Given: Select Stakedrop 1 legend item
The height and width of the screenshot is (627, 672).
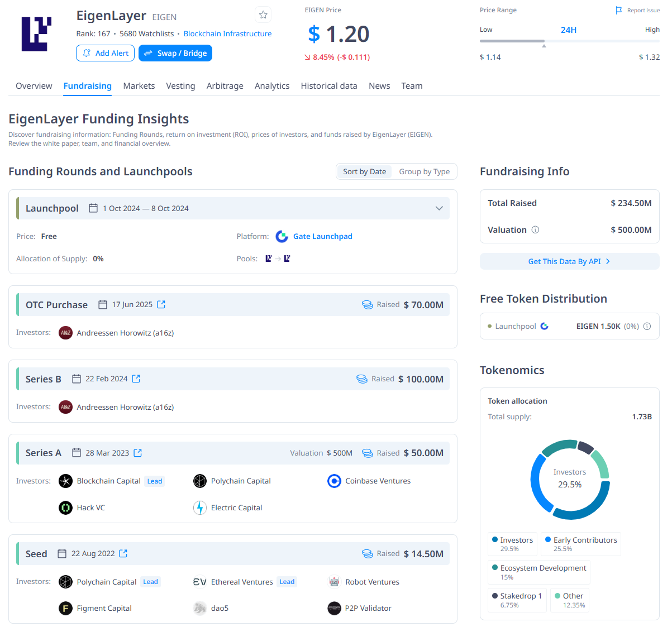Looking at the screenshot, I should coord(517,600).
